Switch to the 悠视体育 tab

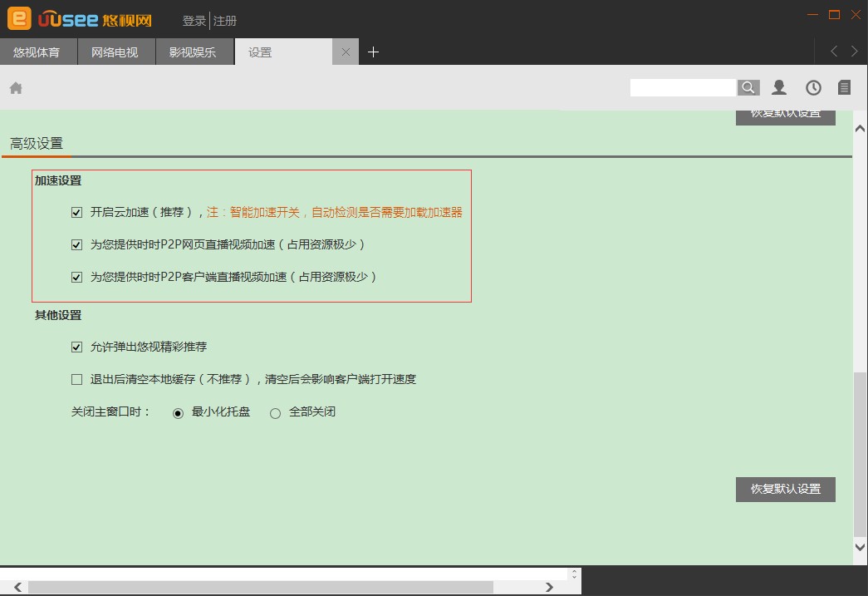pos(37,52)
